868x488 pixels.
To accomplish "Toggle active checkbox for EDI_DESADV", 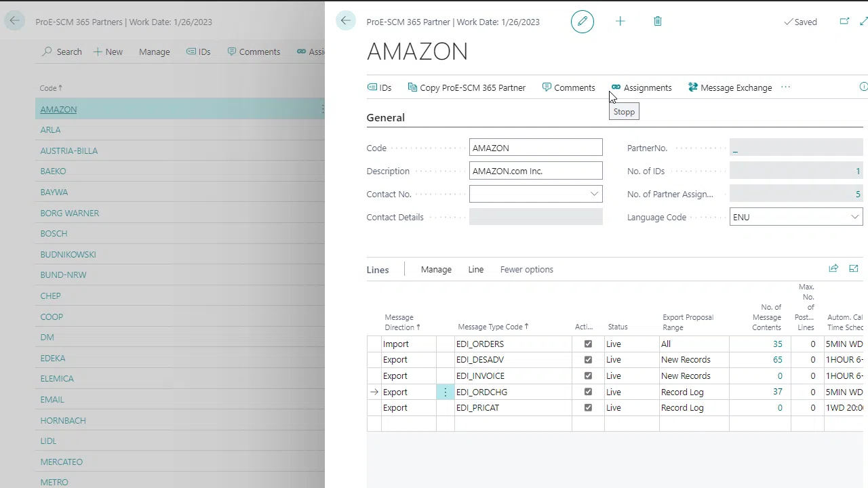I will pos(588,360).
